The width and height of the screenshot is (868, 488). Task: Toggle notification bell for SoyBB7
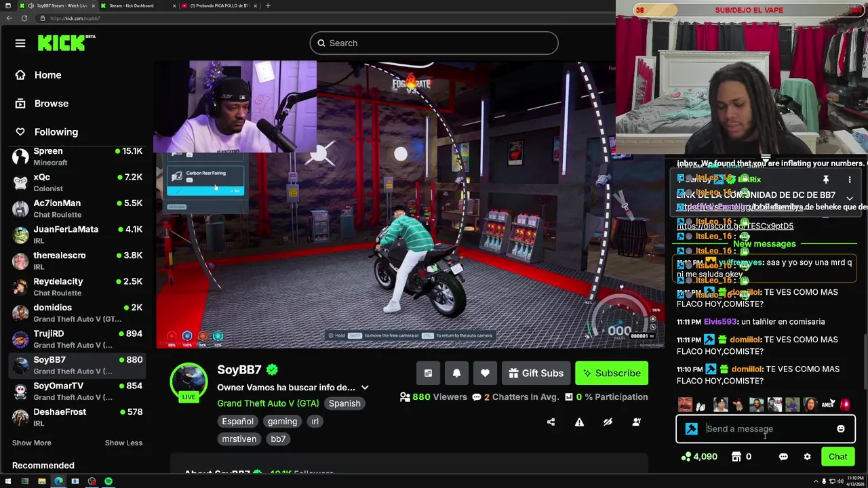[456, 373]
